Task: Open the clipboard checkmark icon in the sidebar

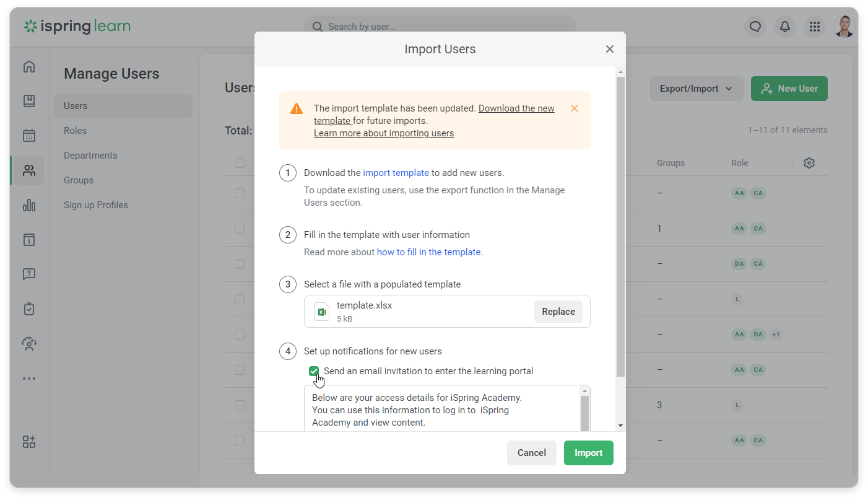Action: pos(29,309)
